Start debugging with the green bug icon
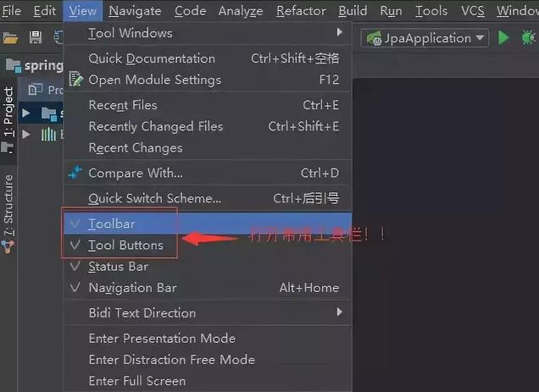The width and height of the screenshot is (539, 392). [x=528, y=37]
